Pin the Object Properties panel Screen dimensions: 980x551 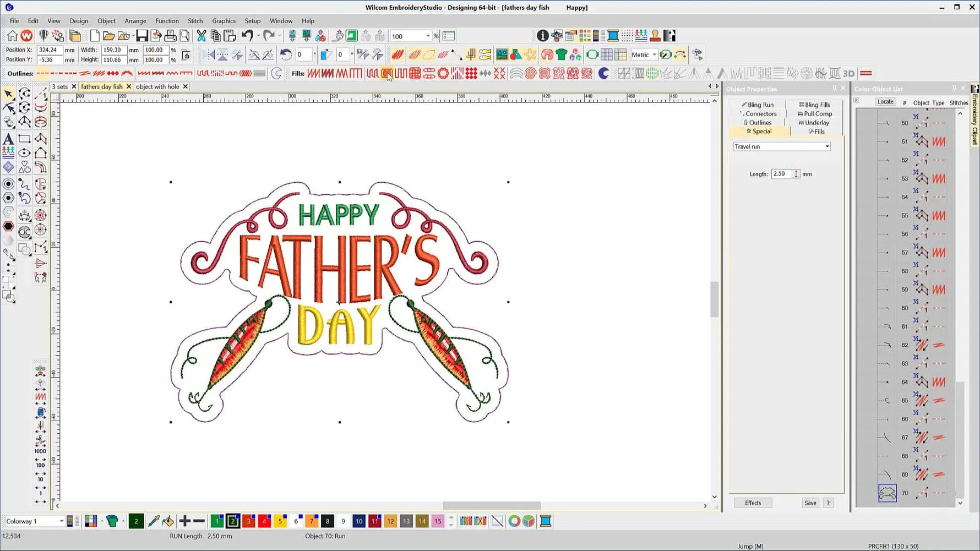[x=835, y=88]
